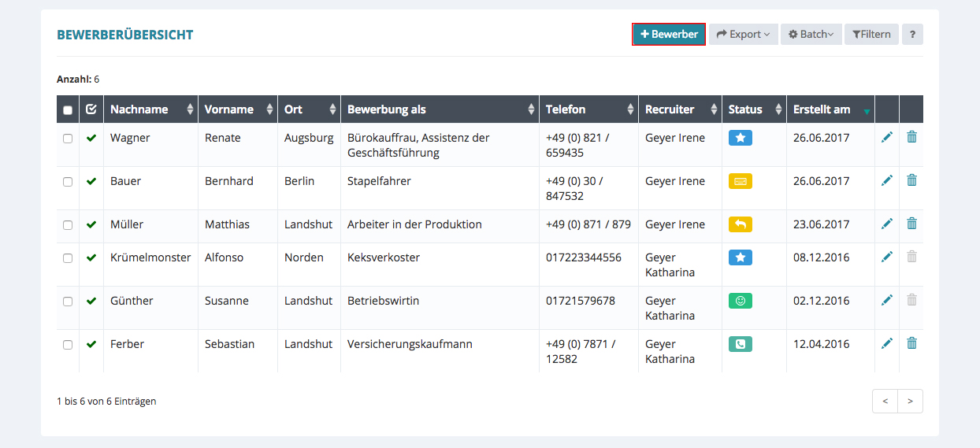Sort the table by Nachname column
Viewport: 980px width, 448px height.
coord(150,109)
